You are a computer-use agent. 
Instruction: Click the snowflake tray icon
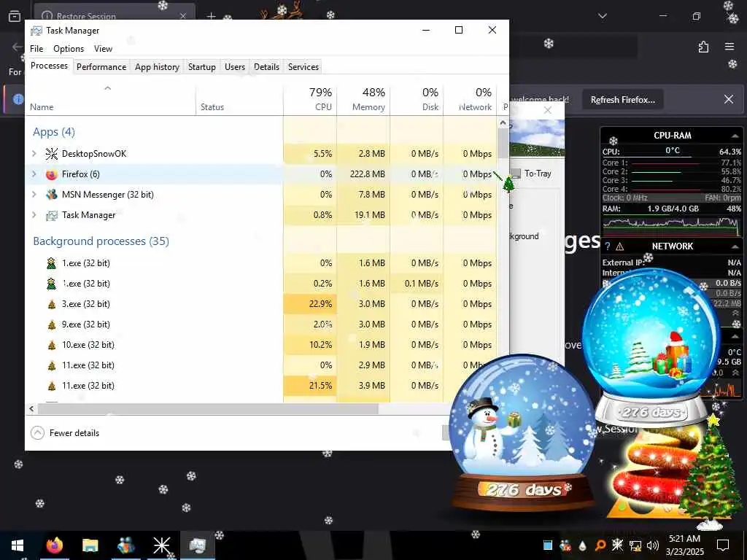[x=617, y=545]
